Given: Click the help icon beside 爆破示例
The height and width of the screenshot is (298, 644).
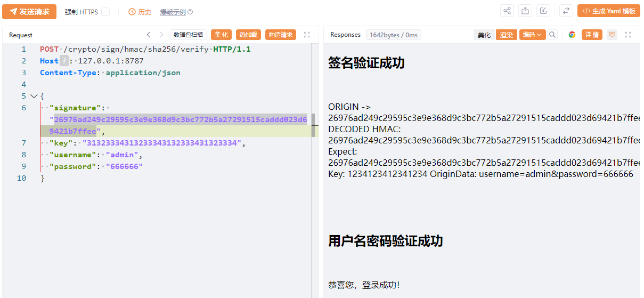Looking at the screenshot, I should point(190,12).
